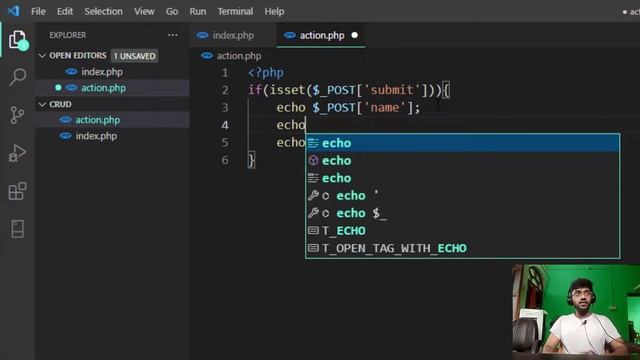
Task: Click the closing brace on line 6
Action: 251,160
